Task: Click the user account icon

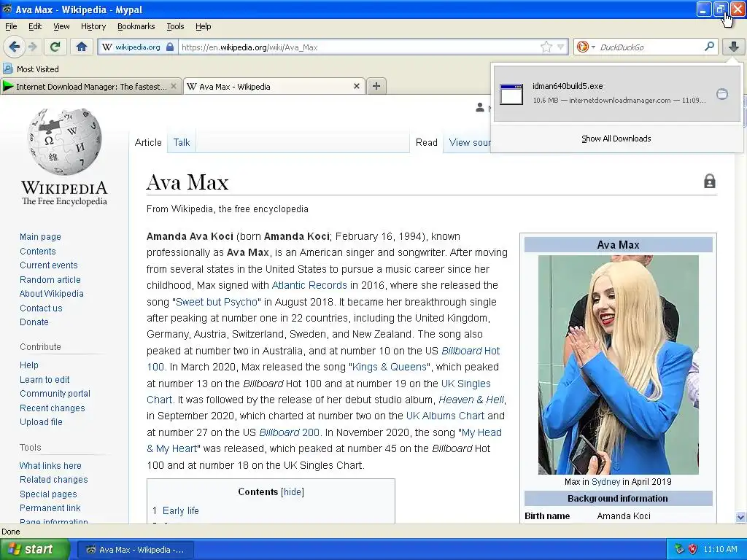Action: tap(480, 108)
